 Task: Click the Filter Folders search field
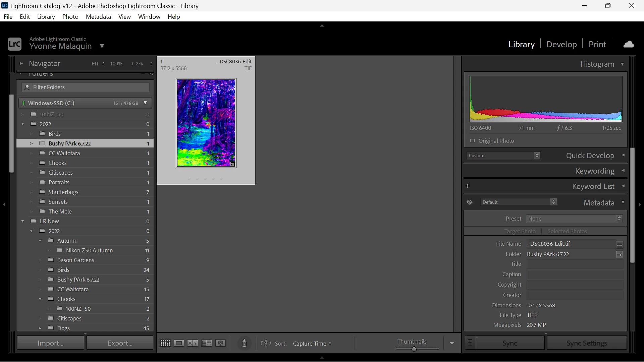(86, 87)
